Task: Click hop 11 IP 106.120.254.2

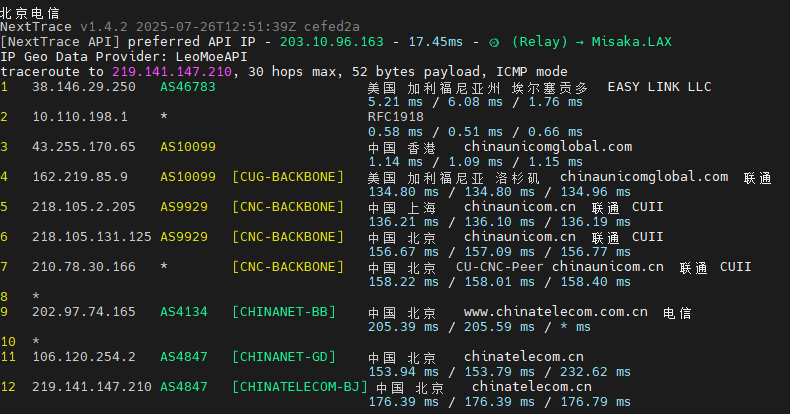Action: point(84,357)
